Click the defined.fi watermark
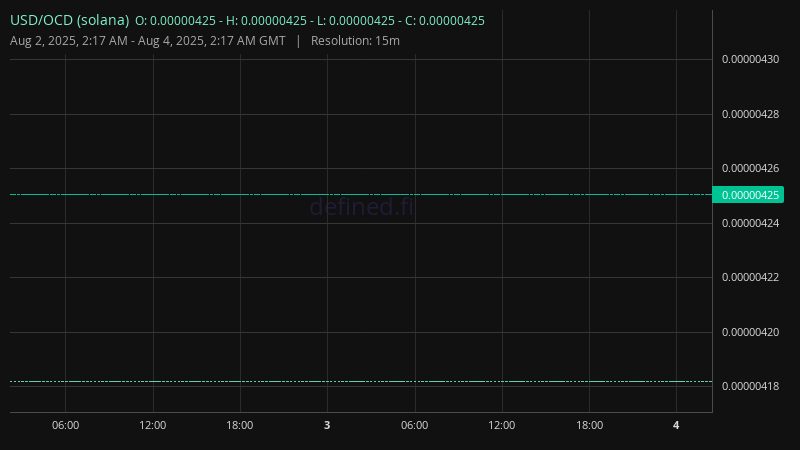The image size is (800, 450). click(362, 207)
